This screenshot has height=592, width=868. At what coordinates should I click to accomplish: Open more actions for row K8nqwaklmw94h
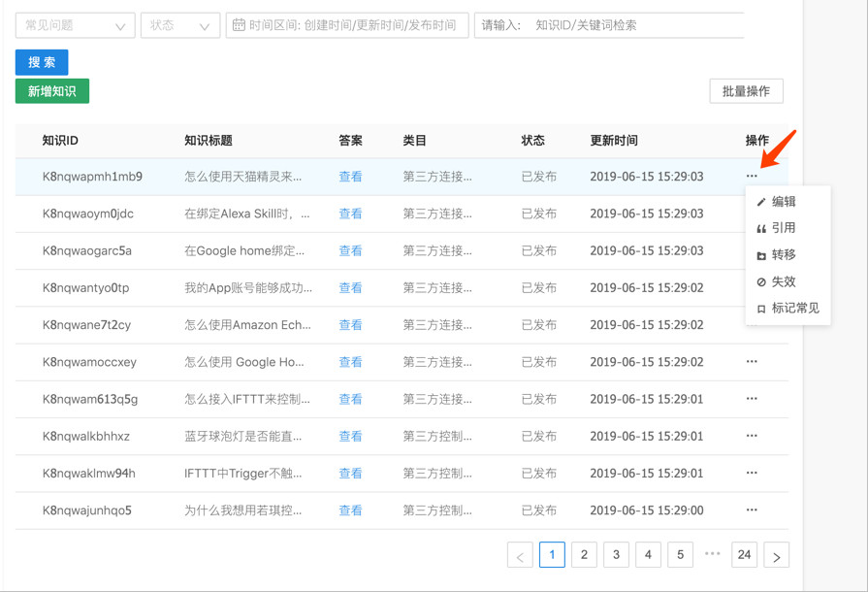tap(752, 473)
